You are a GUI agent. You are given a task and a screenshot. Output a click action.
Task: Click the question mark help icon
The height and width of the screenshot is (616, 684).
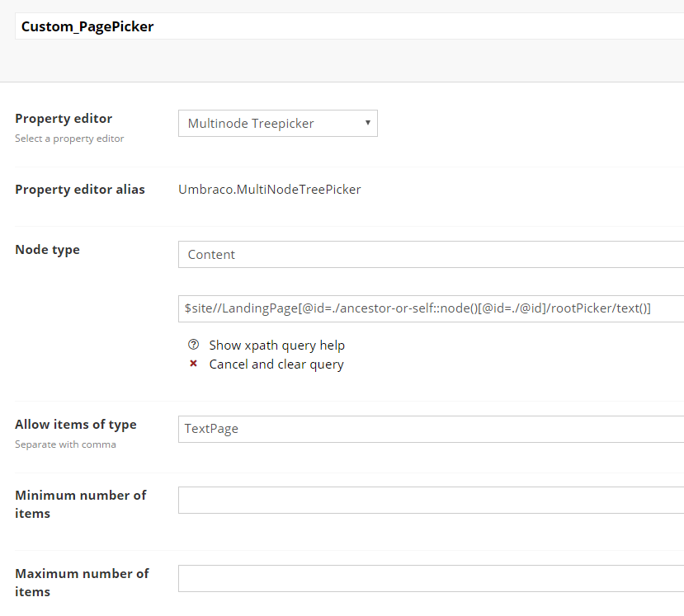click(x=194, y=346)
